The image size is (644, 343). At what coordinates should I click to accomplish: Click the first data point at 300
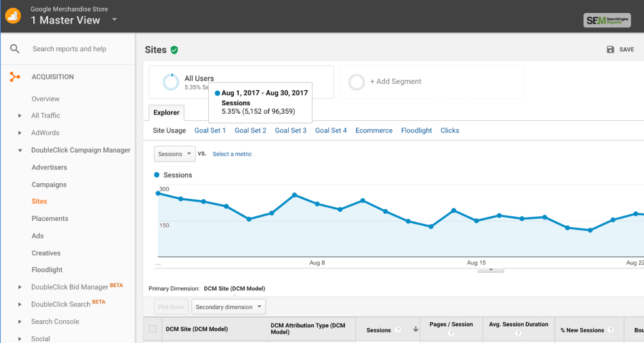[x=158, y=193]
